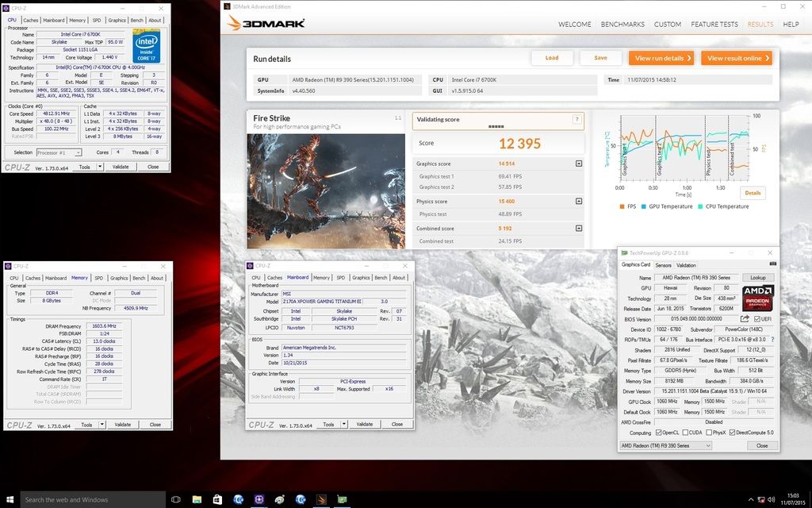This screenshot has height=508, width=812.
Task: Open Task View from the taskbar
Action: pyautogui.click(x=175, y=500)
